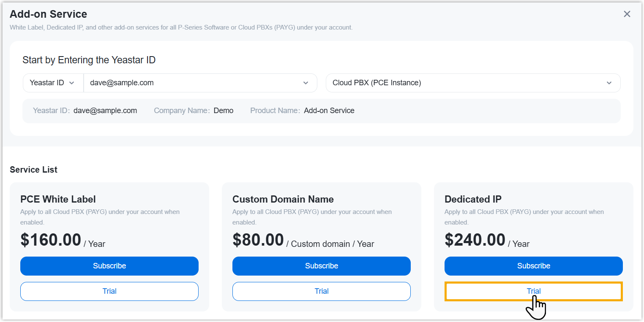
Task: Select the PCE White Label card title
Action: tap(58, 199)
